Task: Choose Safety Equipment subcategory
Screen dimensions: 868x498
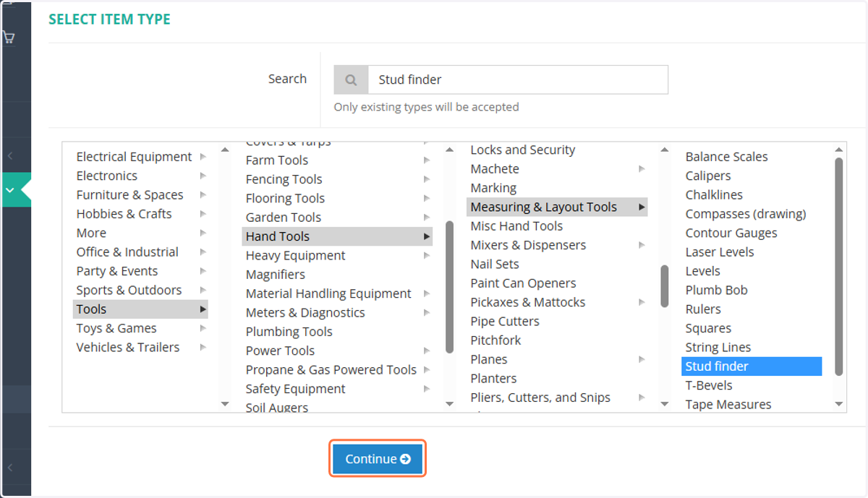Action: pyautogui.click(x=295, y=390)
